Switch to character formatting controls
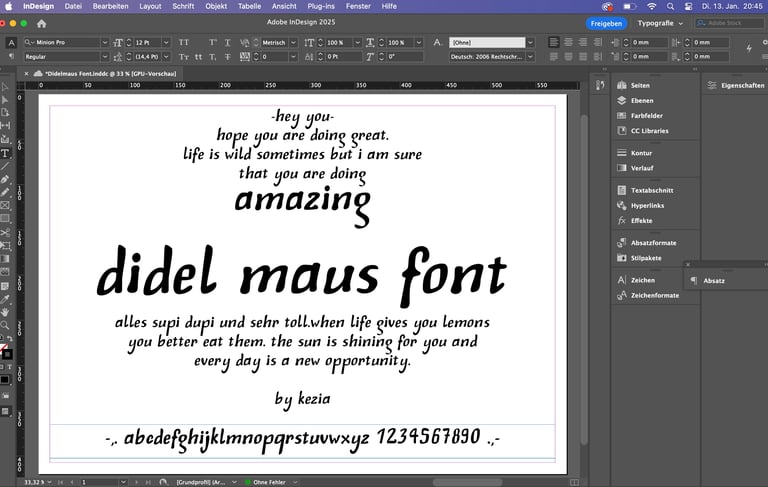Screen dimensions: 768x487 point(11,43)
